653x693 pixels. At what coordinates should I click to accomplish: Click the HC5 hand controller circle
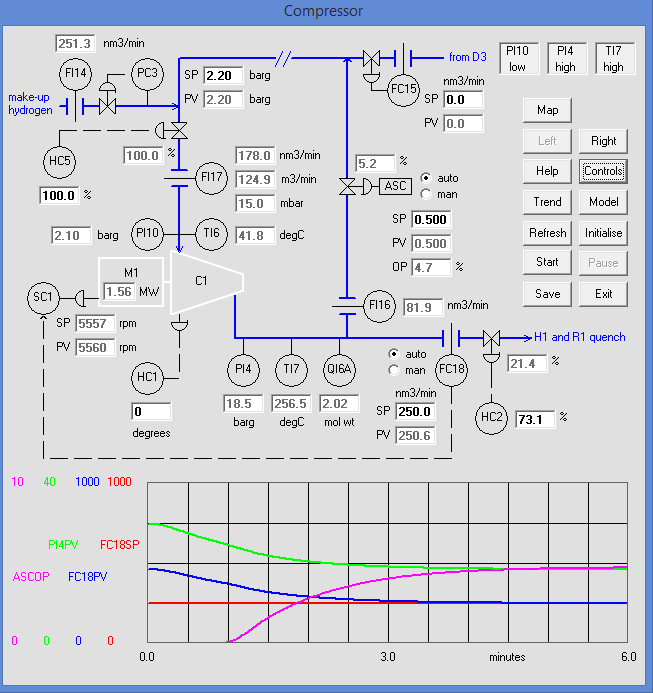pyautogui.click(x=61, y=160)
